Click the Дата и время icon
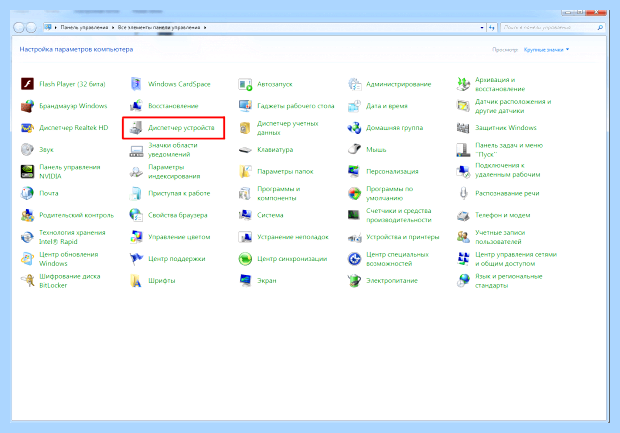620x433 pixels. 354,106
